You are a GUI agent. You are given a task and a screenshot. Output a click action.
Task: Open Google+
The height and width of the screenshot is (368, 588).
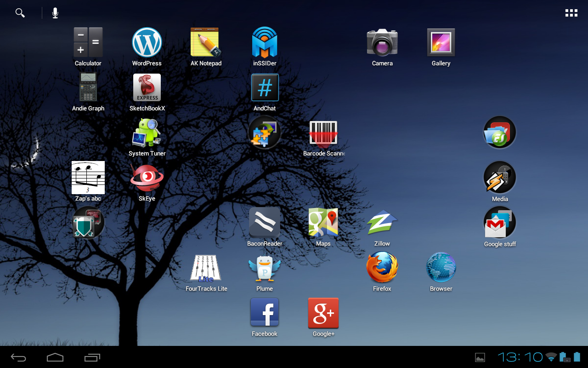point(323,317)
